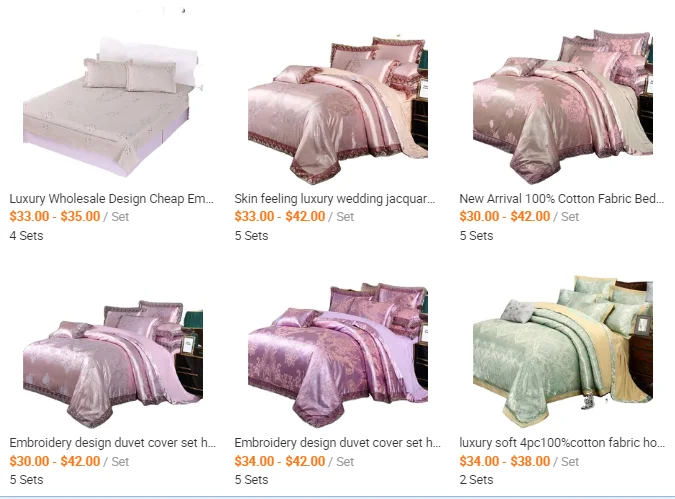Open the Skin feeling luxury wedding jacquar... title
The width and height of the screenshot is (675, 499).
point(335,199)
